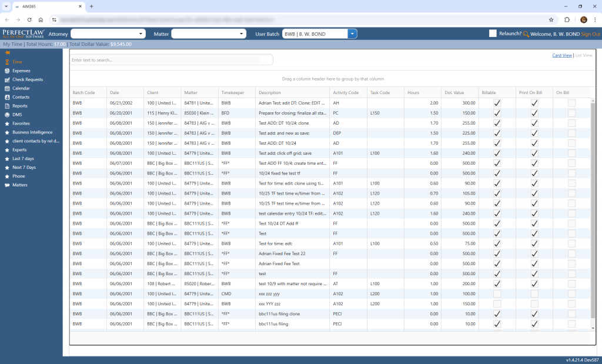Bookmark this page with star icon
The image size is (602, 364).
click(551, 19)
